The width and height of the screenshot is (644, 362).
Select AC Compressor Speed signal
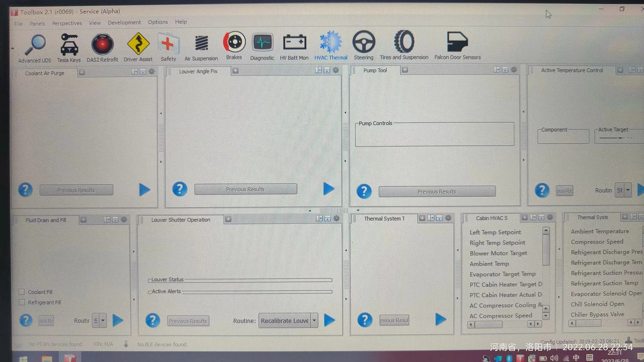501,315
